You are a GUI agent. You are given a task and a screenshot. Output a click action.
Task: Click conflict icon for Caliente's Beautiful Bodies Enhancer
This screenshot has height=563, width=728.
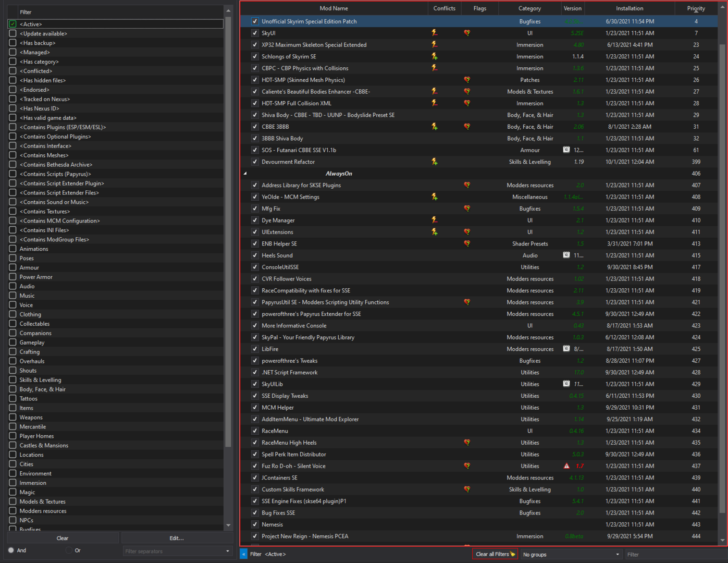[435, 92]
